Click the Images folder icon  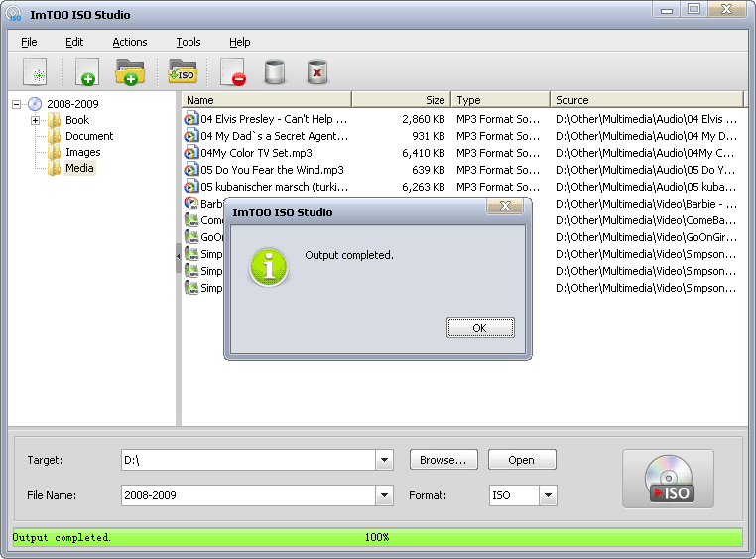tap(54, 152)
